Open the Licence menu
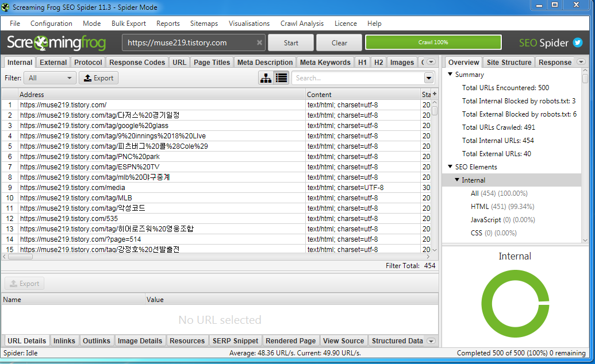The image size is (595, 364). tap(346, 24)
